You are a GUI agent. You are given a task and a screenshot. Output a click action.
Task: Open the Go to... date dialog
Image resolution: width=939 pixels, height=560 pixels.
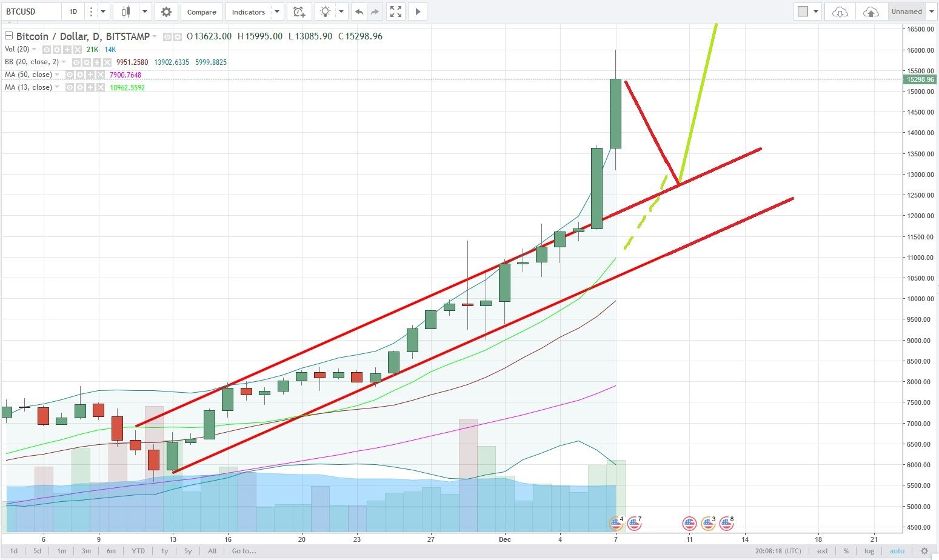coord(244,551)
